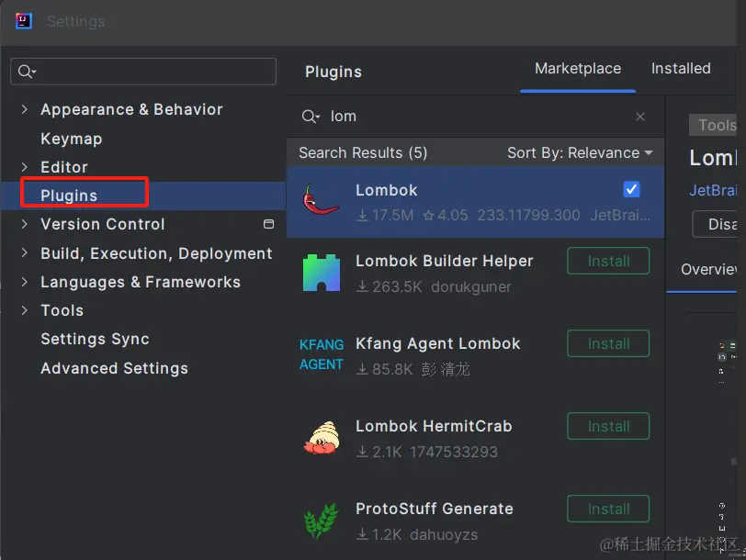Image resolution: width=746 pixels, height=560 pixels.
Task: Expand Build, Execution, Deployment group
Action: click(x=24, y=252)
